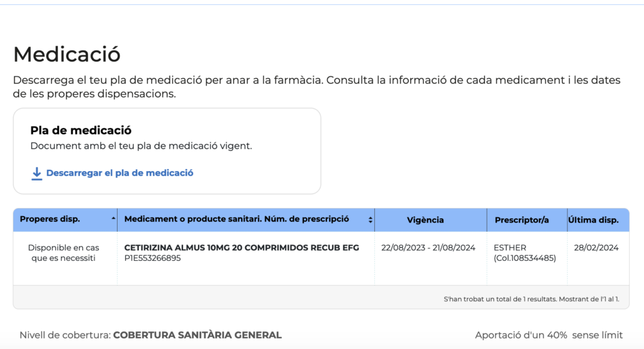Toggle sort arrows on Medicament column
Screen dimensions: 644x349
pos(370,219)
